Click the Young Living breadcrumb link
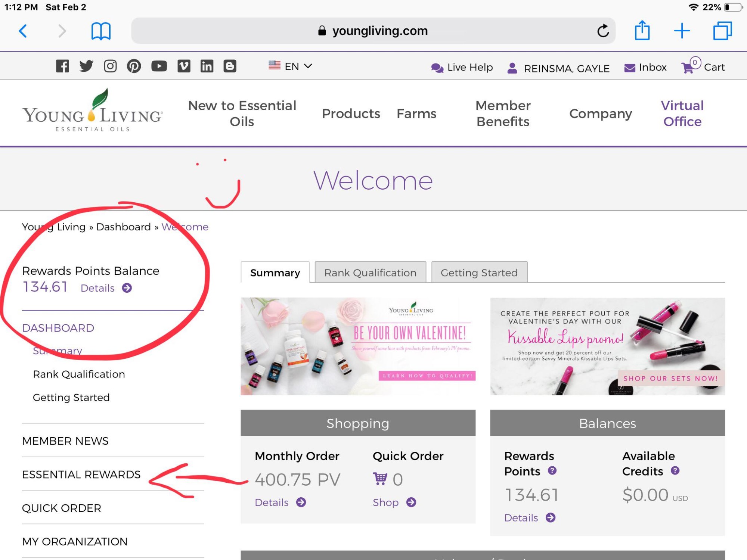This screenshot has width=747, height=560. click(54, 227)
